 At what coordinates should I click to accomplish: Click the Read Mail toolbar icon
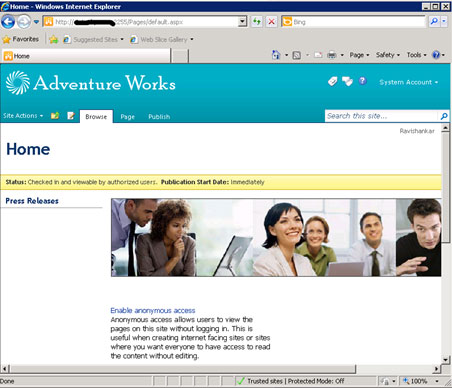click(318, 55)
